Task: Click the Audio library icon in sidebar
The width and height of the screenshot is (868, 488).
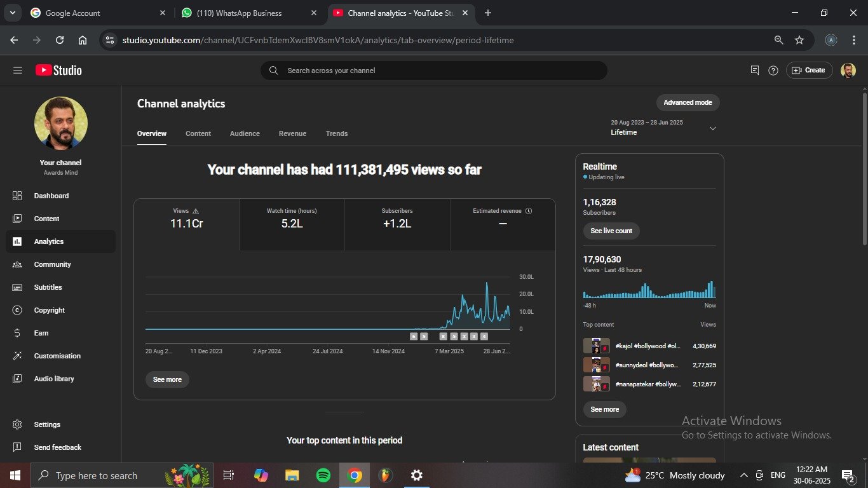Action: click(17, 379)
